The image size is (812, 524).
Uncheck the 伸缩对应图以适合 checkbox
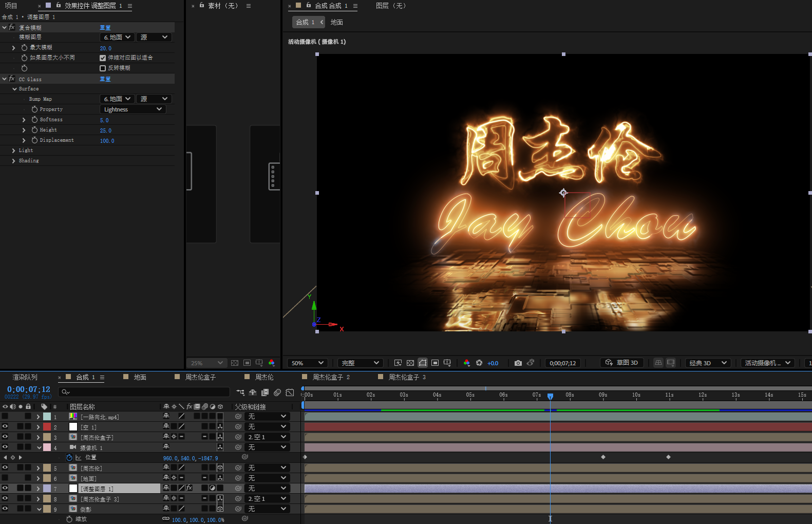tap(103, 58)
